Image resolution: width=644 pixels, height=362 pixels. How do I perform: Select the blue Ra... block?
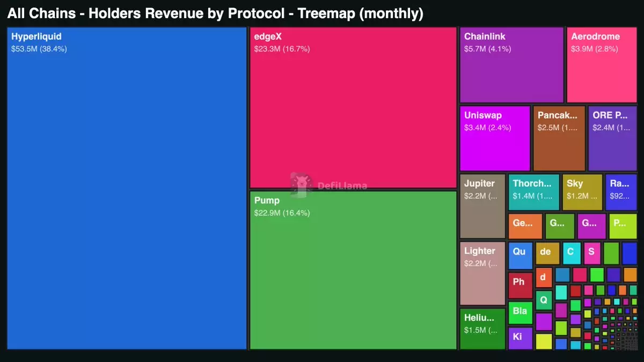(621, 192)
